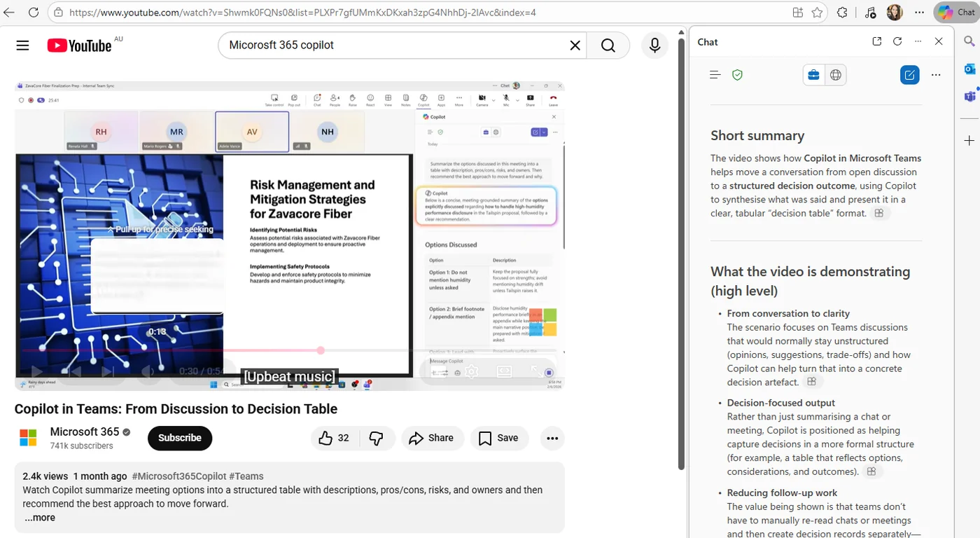Click the #Teams hashtag
This screenshot has width=980, height=538.
click(x=246, y=476)
